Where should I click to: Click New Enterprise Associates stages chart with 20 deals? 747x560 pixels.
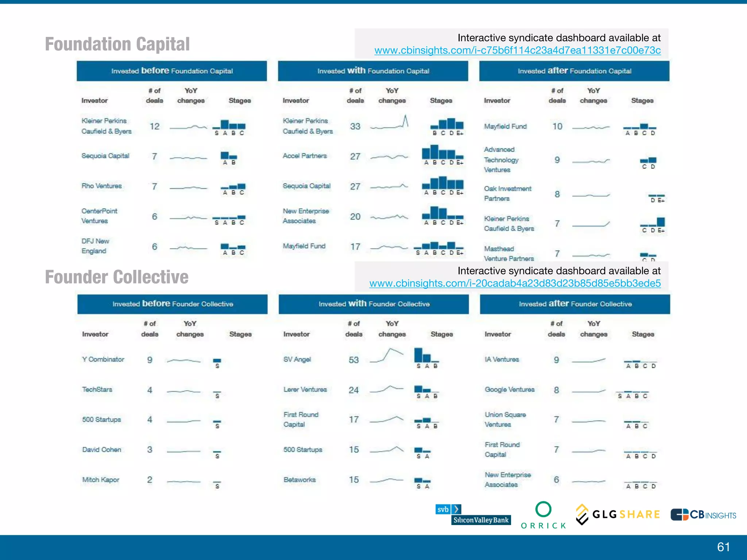[443, 215]
